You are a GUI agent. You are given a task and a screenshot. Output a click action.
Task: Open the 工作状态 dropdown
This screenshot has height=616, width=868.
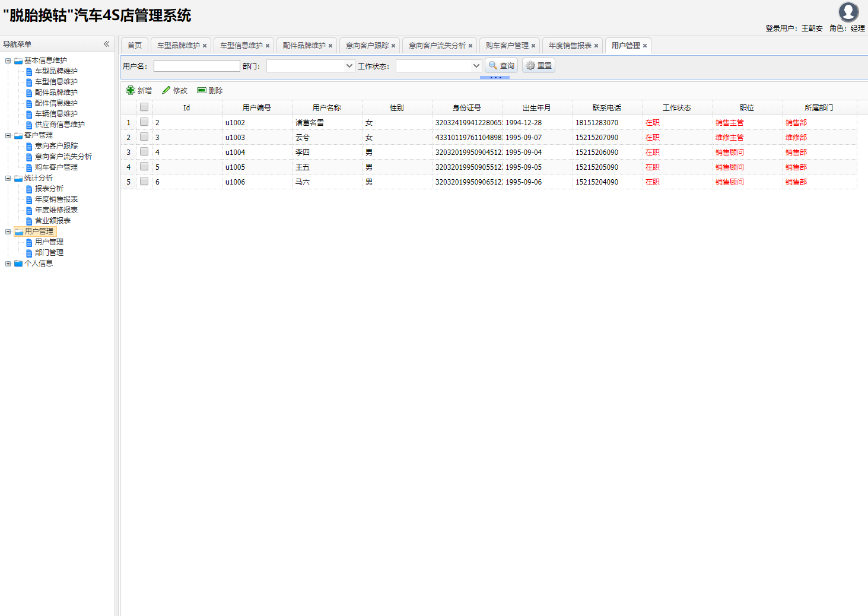(476, 66)
